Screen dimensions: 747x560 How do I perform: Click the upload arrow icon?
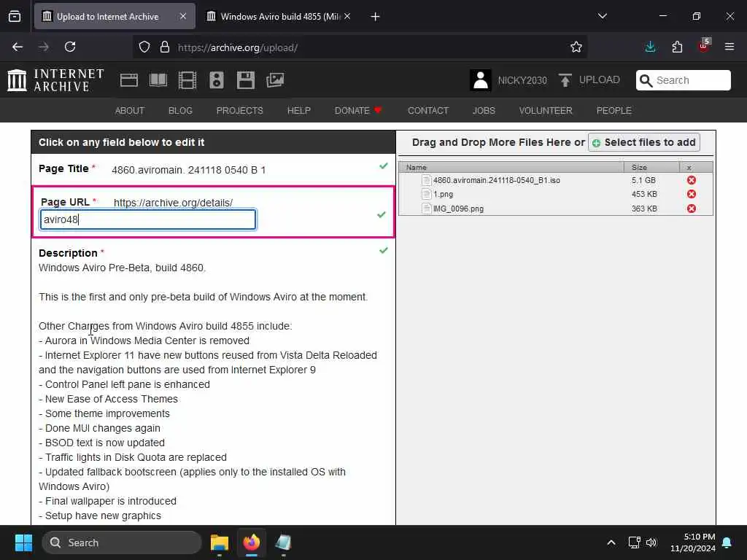[565, 80]
